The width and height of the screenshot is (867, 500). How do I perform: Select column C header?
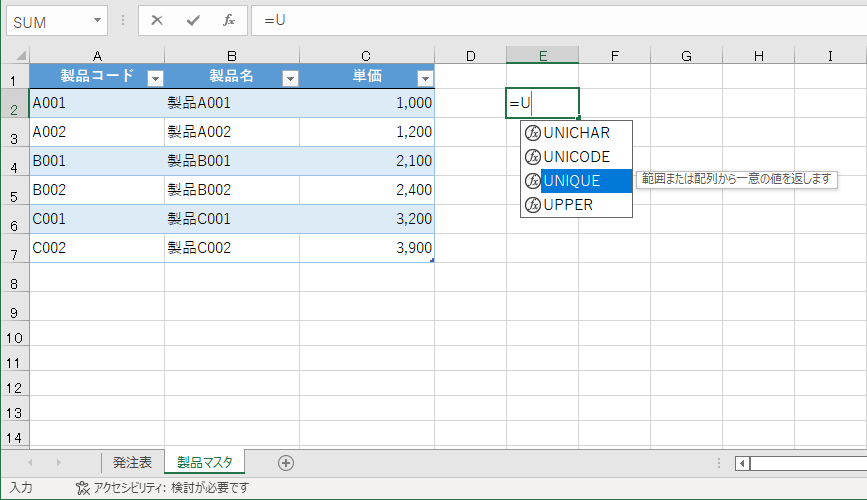(x=367, y=55)
